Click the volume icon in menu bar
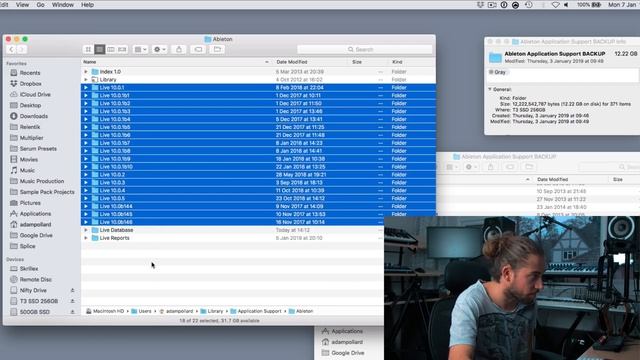Viewport: 640px width, 360px height. click(x=566, y=5)
